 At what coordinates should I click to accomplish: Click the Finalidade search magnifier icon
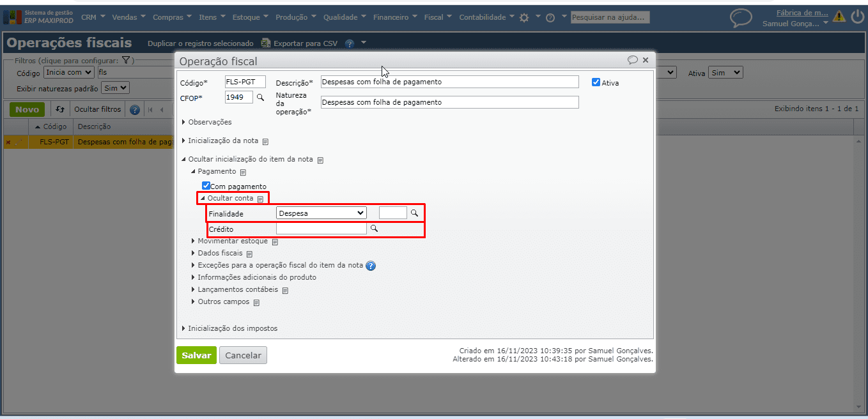pos(414,213)
